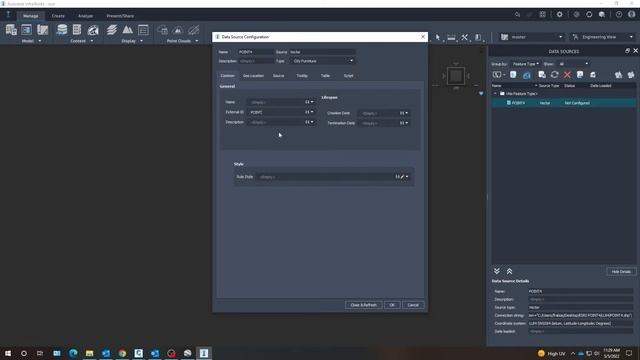Image resolution: width=640 pixels, height=360 pixels.
Task: Click the first Model group icon in the ribbon
Action: (x=11, y=30)
